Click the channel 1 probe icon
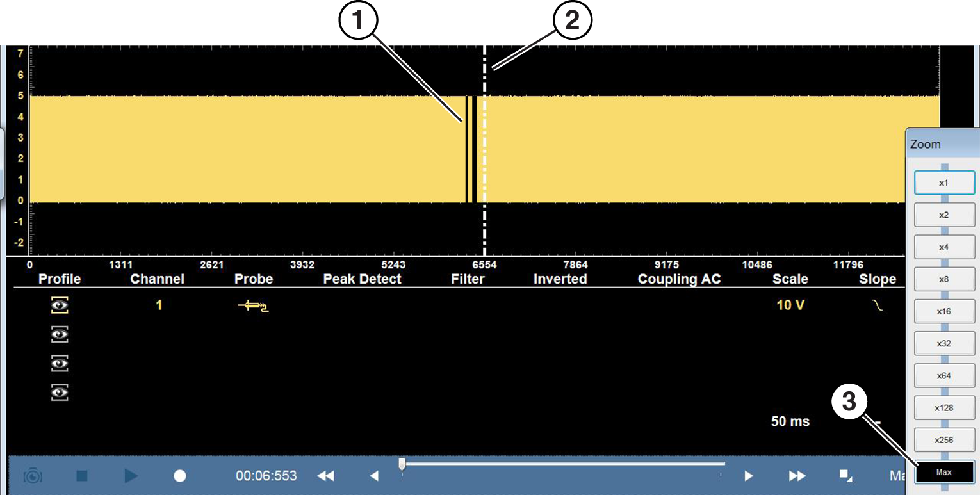The image size is (980, 495). click(254, 306)
